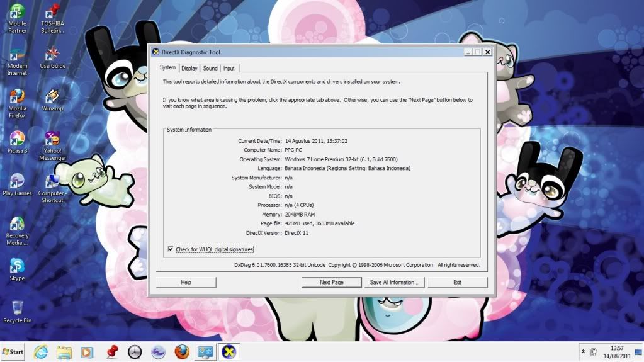
Task: Click the round clock-like taskbar icon
Action: [x=135, y=352]
